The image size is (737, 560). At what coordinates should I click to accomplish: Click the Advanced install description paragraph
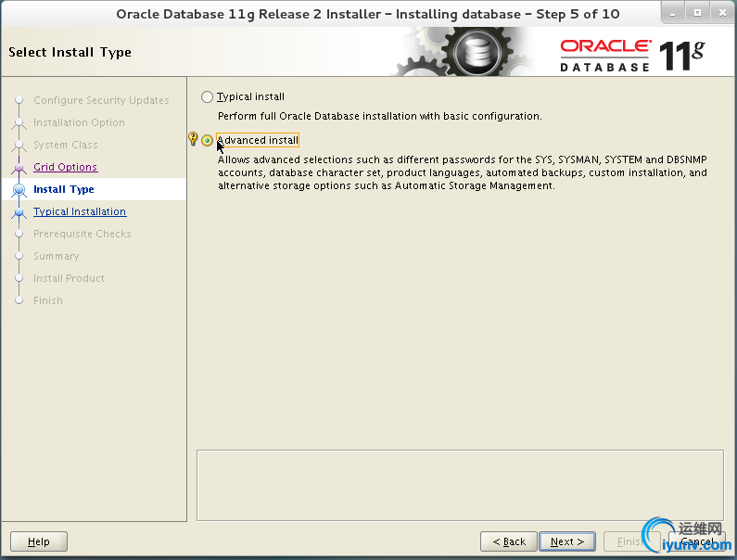[463, 172]
